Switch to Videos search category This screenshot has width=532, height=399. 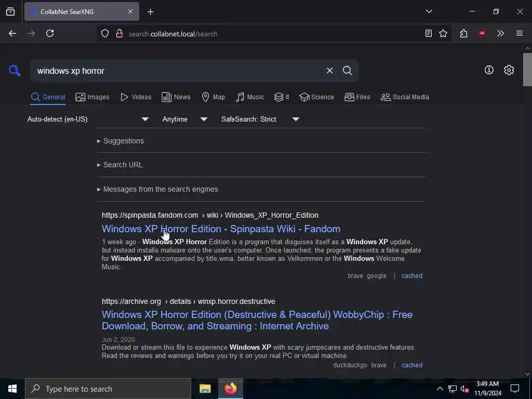point(136,97)
